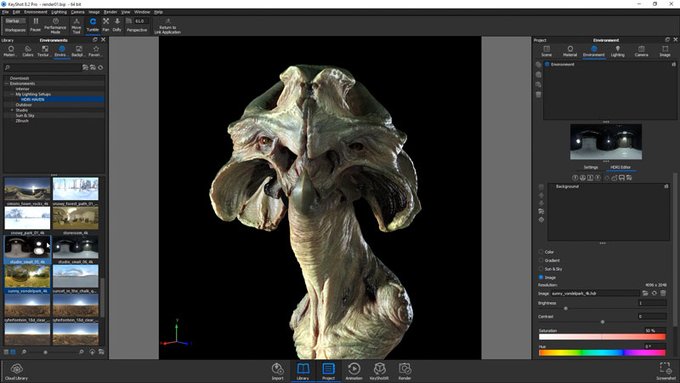The image size is (680, 383).
Task: Activate the Pan camera tool
Action: (x=106, y=25)
